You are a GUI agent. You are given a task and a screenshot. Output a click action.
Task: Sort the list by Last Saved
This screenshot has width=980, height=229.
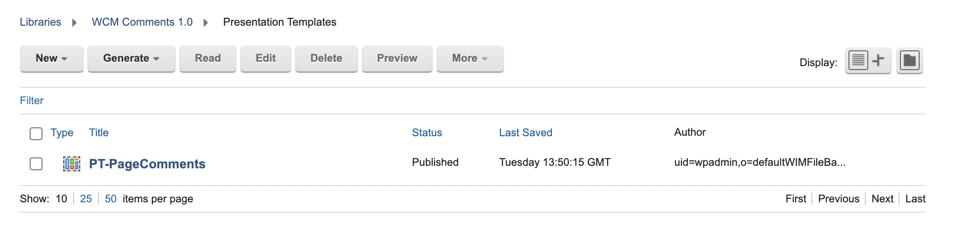click(x=525, y=133)
